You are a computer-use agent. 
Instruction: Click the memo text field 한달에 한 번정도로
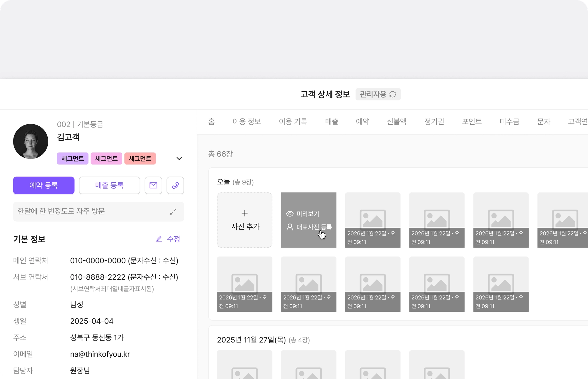pos(86,212)
